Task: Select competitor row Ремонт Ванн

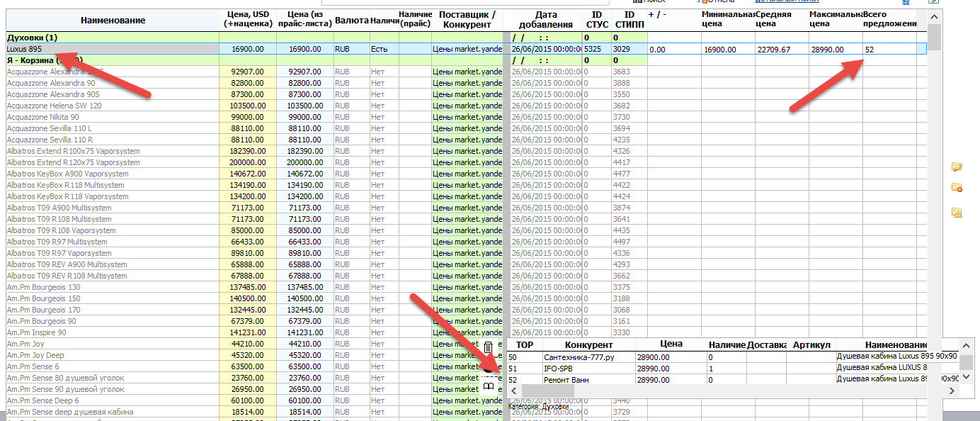Action: (x=732, y=380)
